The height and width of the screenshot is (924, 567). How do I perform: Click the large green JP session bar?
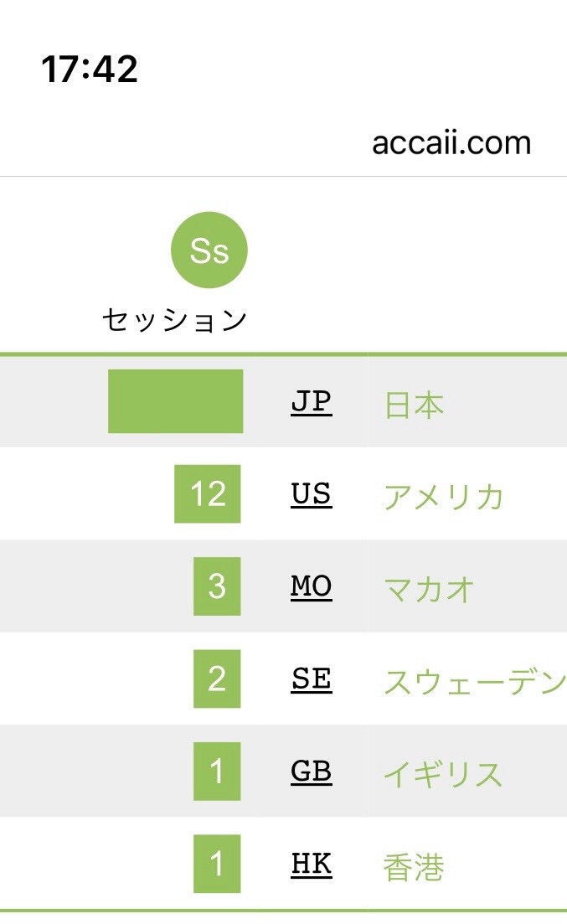click(176, 401)
